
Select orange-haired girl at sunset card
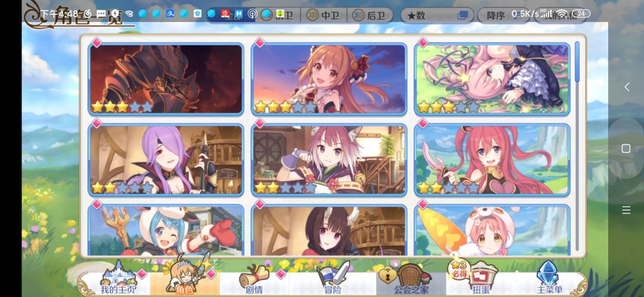point(329,79)
